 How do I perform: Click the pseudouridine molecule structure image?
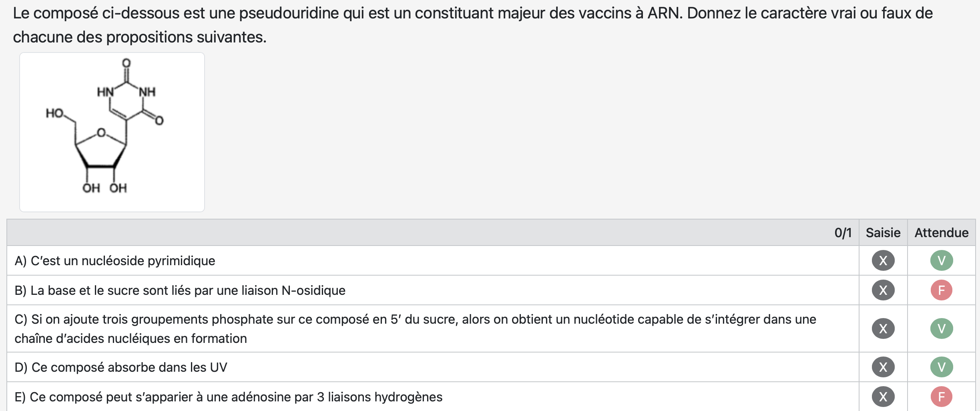[112, 132]
